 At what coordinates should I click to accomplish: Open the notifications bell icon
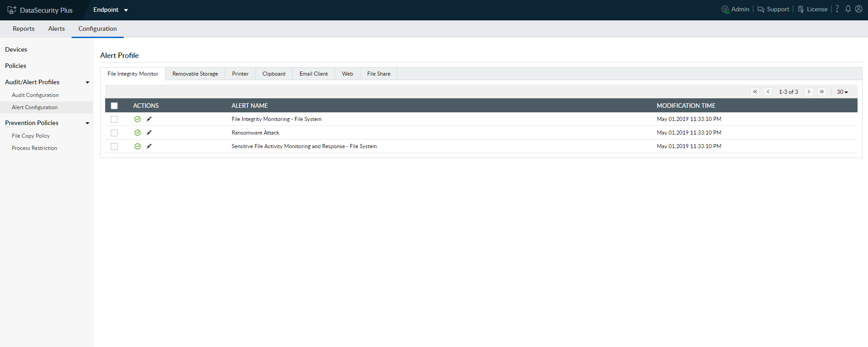tap(848, 9)
